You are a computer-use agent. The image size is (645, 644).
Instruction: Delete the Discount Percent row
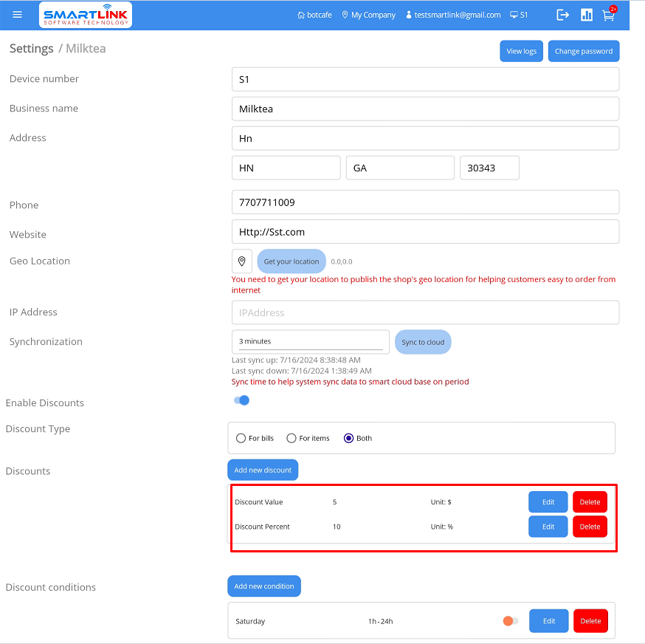point(590,527)
